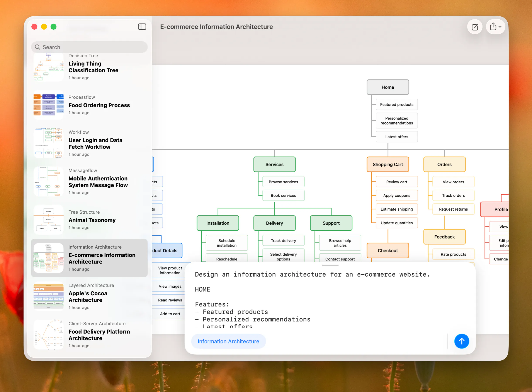Select the Latest offers diagram node
The height and width of the screenshot is (392, 532).
point(397,137)
